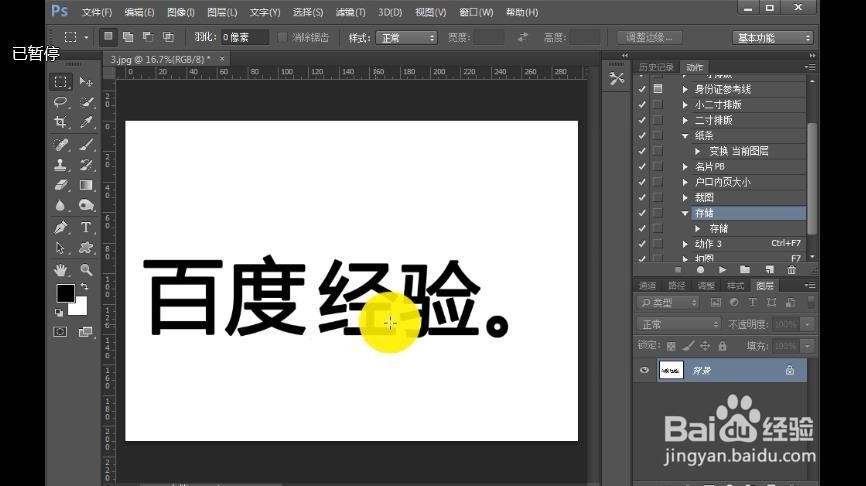Toggle the checkmark for 裁图 action
866x486 pixels.
coord(642,197)
